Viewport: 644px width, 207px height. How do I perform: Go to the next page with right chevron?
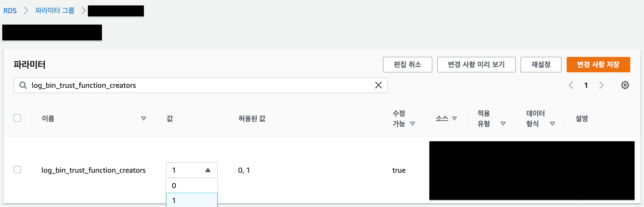click(602, 85)
